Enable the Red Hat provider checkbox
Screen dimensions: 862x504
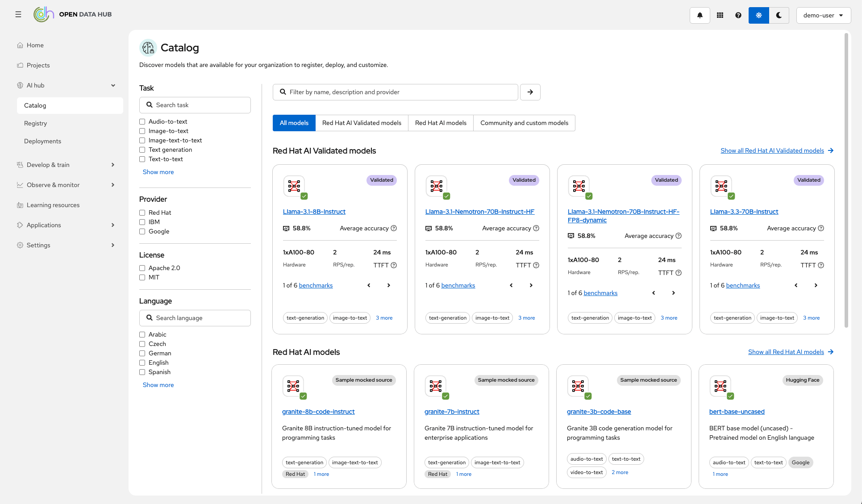[x=142, y=213]
